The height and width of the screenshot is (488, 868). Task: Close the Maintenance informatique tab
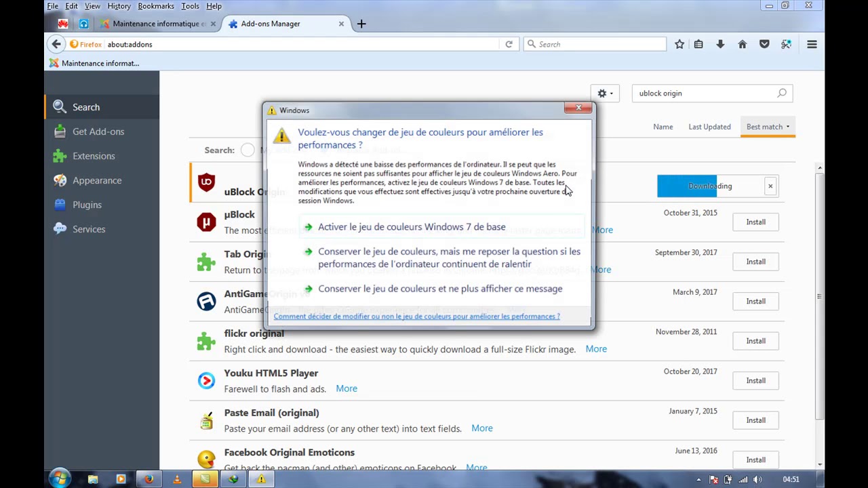[x=213, y=24]
